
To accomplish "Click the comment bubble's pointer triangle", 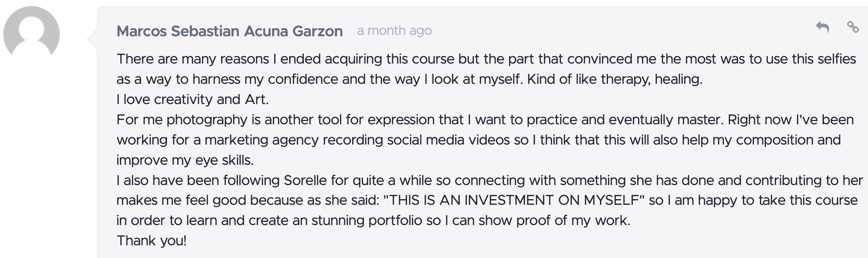I will coord(92,40).
